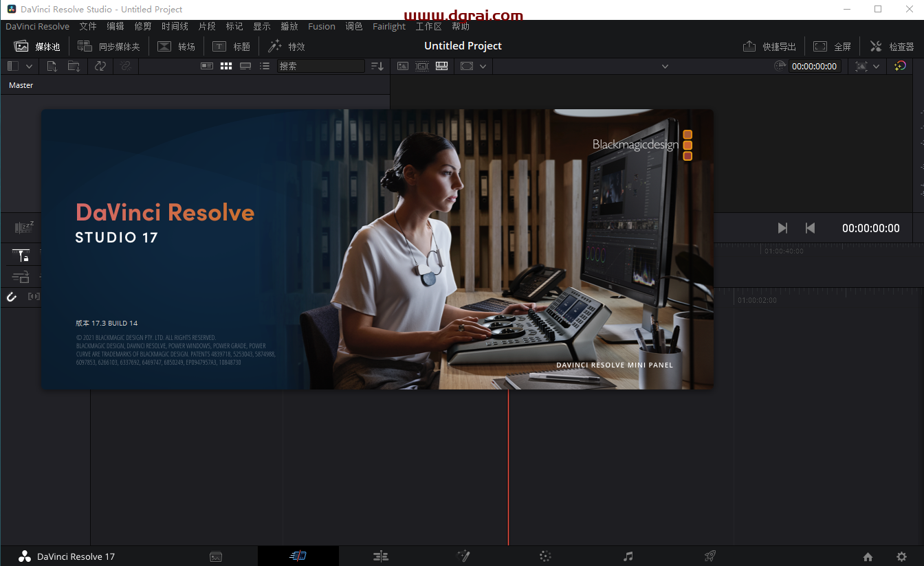The image size is (924, 566).
Task: Toggle the 检查器 inspector panel
Action: (x=892, y=47)
